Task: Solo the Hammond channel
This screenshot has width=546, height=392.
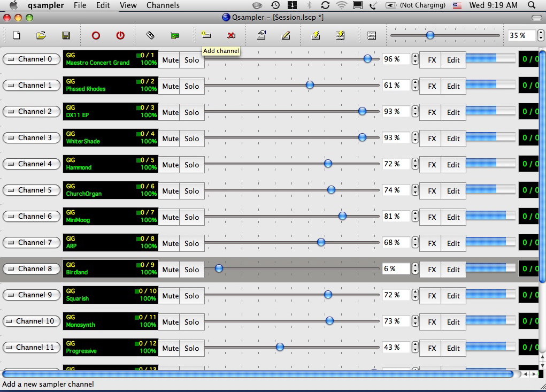Action: (x=191, y=165)
